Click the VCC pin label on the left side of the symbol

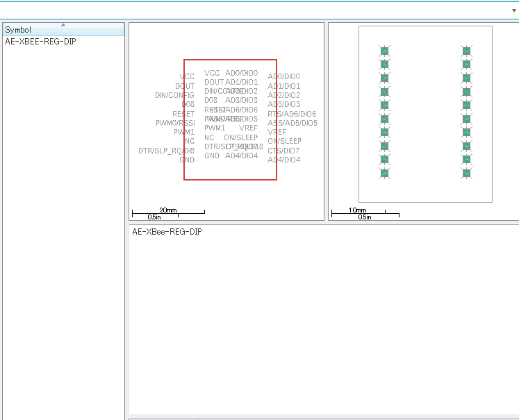tap(187, 77)
